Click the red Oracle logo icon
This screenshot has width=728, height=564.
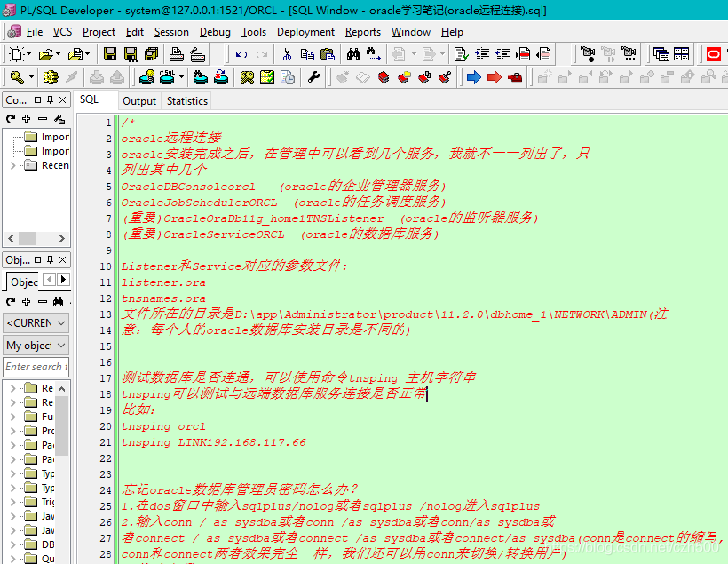(x=713, y=54)
